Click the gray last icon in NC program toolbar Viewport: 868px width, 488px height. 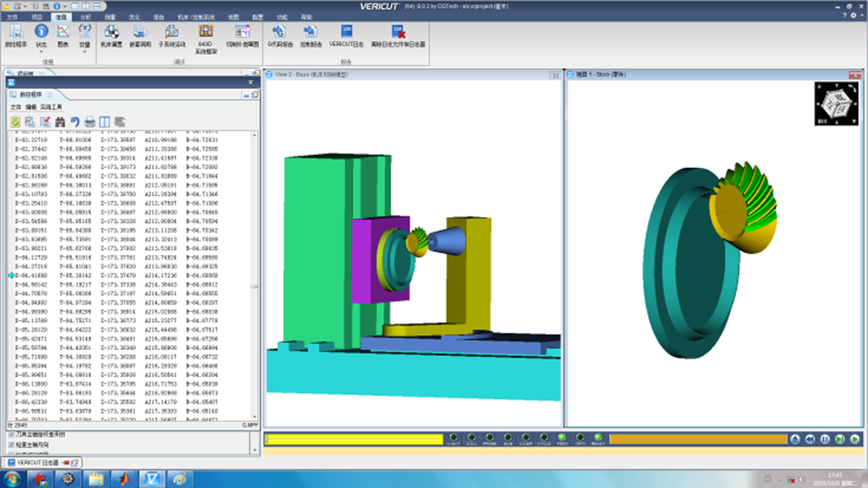119,121
